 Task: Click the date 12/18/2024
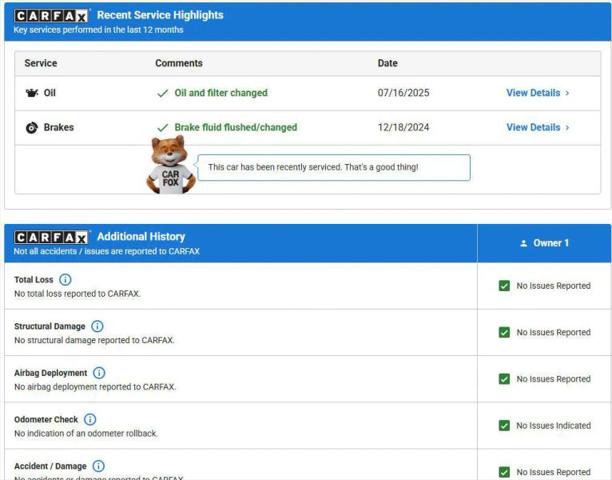pyautogui.click(x=403, y=127)
